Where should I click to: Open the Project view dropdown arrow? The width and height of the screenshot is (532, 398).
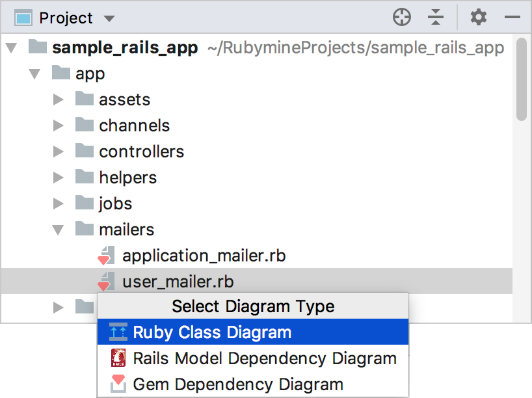[109, 18]
